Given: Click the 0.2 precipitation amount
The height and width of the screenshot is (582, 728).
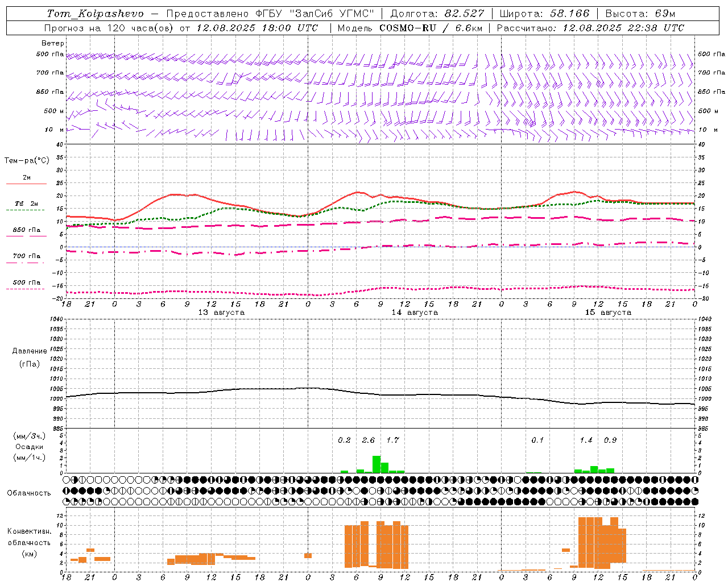Looking at the screenshot, I should 344,440.
